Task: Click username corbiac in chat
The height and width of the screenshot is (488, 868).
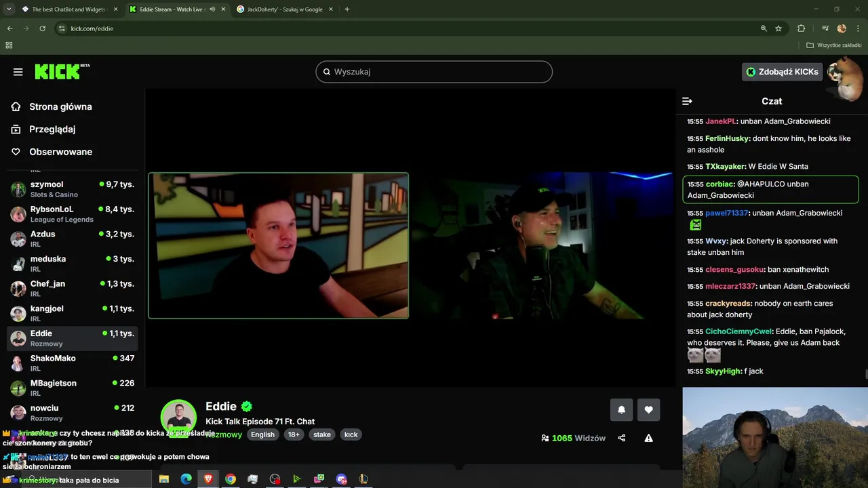Action: click(719, 184)
